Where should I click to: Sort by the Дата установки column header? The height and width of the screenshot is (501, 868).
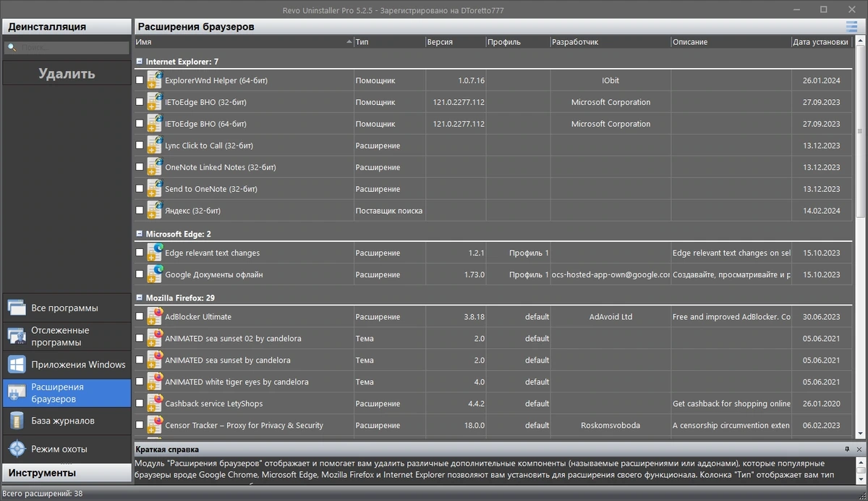pyautogui.click(x=822, y=42)
